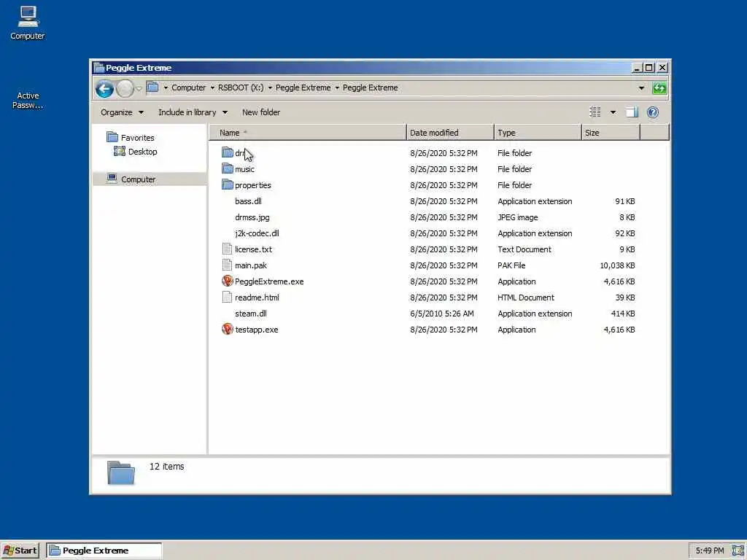747x560 pixels.
Task: Click the Back navigation arrow button
Action: coord(104,88)
